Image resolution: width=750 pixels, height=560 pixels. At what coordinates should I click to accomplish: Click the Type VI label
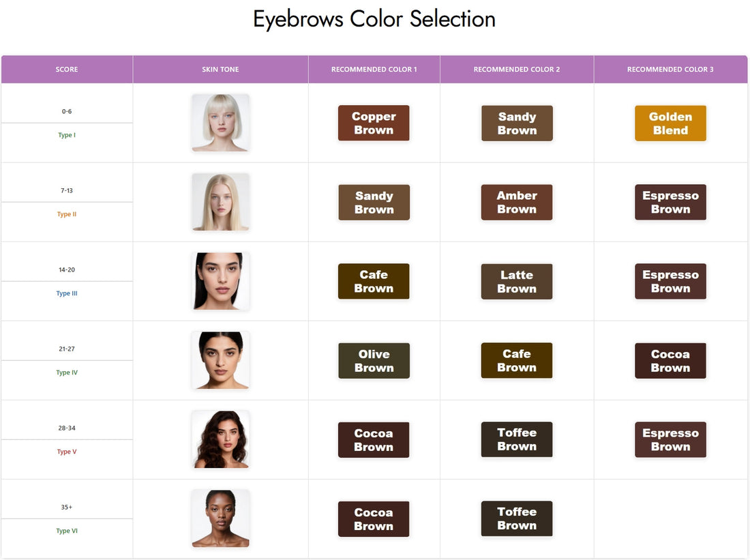(x=66, y=530)
